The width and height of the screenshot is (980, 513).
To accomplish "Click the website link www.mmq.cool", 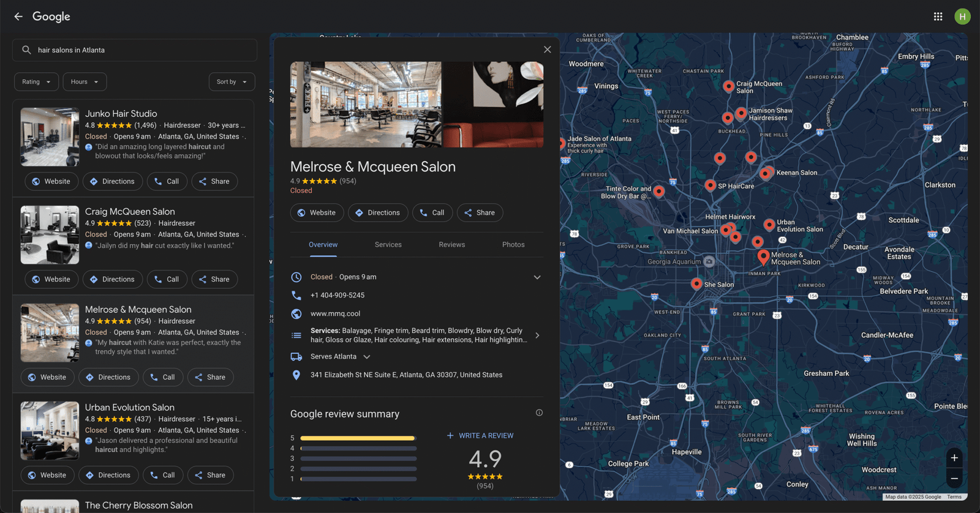I will [335, 313].
